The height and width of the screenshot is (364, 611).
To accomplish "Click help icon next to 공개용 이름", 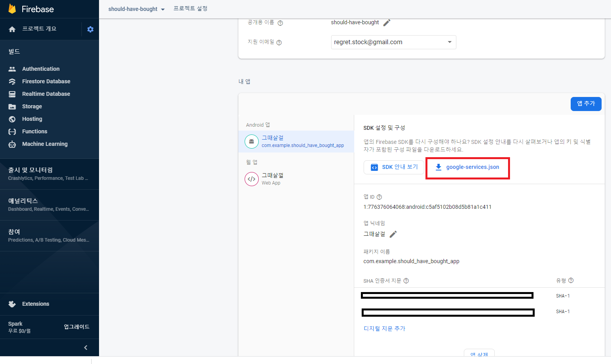I will (280, 23).
